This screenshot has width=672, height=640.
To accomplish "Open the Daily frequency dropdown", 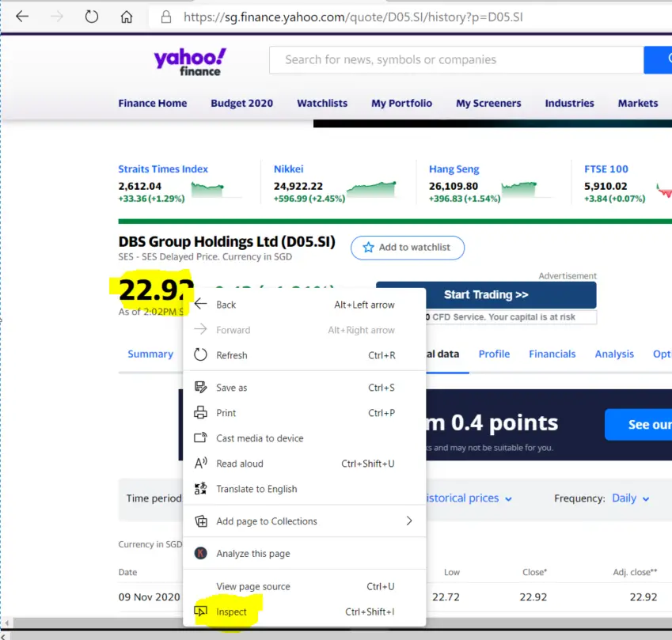I will (630, 498).
